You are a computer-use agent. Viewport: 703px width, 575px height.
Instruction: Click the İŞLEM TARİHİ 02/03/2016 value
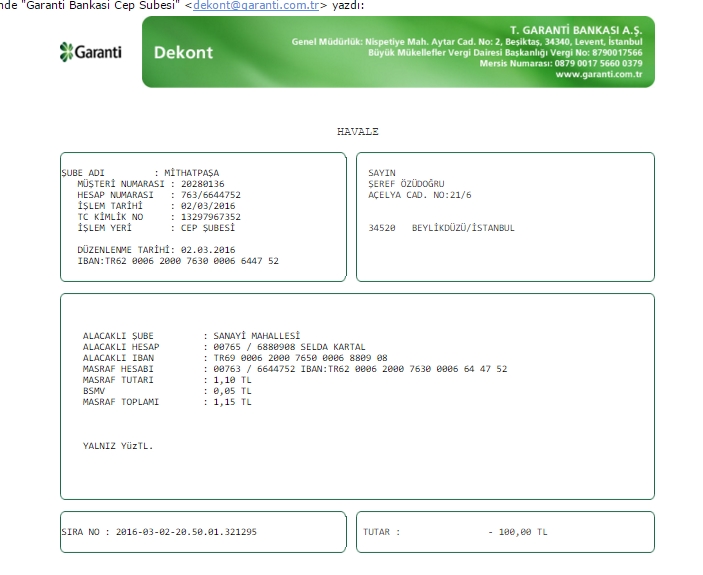click(x=208, y=206)
